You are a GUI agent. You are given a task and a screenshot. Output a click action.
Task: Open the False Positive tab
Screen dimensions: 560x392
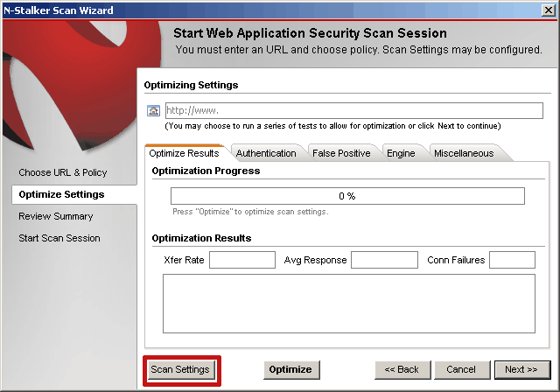pos(341,153)
